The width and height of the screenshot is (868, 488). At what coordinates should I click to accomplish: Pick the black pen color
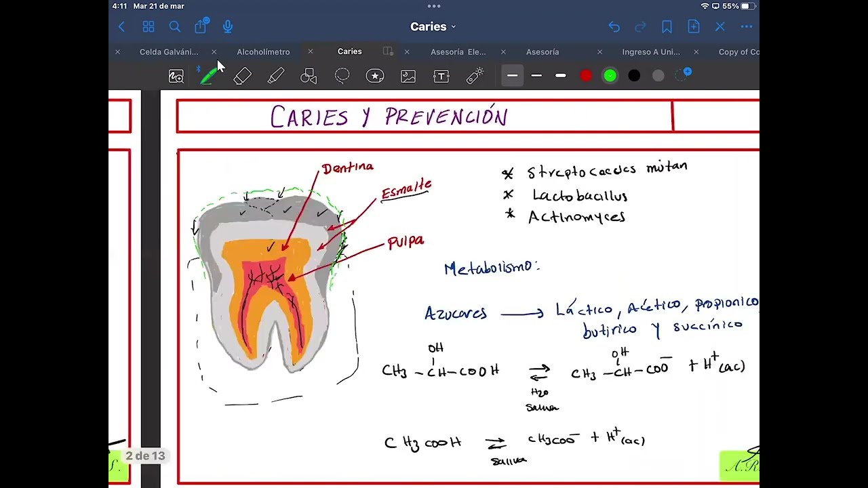point(634,76)
